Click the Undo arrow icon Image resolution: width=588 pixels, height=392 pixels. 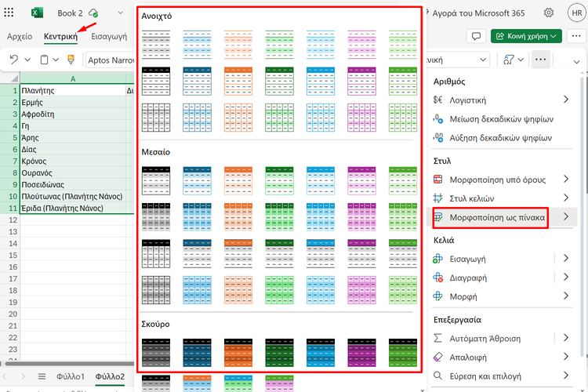(14, 60)
